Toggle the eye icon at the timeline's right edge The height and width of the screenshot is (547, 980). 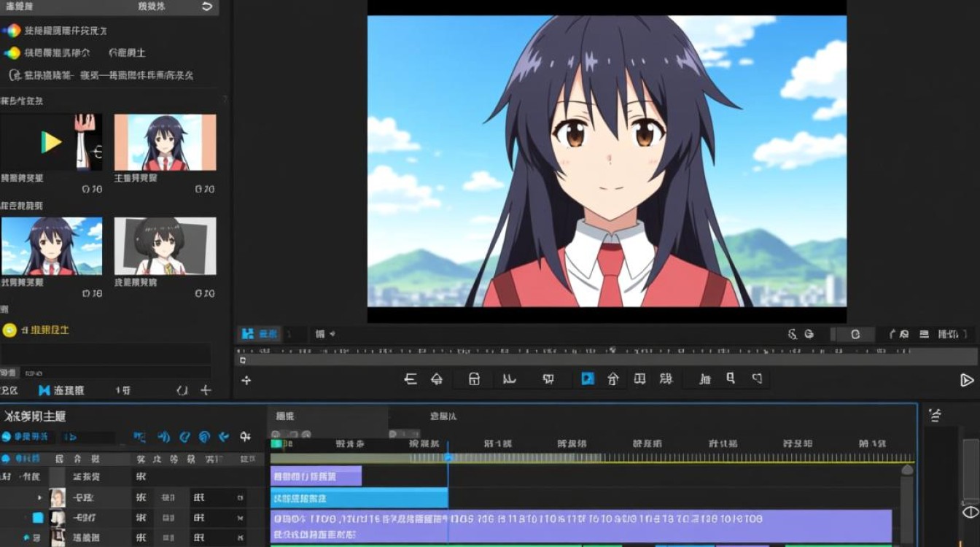[971, 512]
